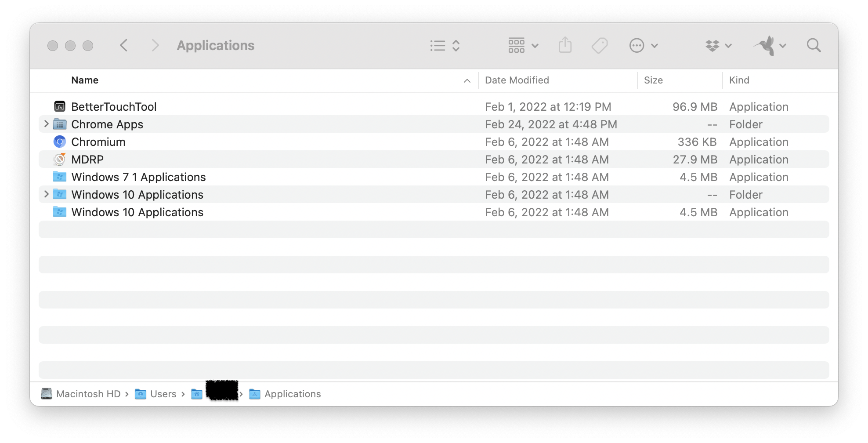Expand the Chrome Apps folder
This screenshot has height=443, width=868.
[46, 124]
